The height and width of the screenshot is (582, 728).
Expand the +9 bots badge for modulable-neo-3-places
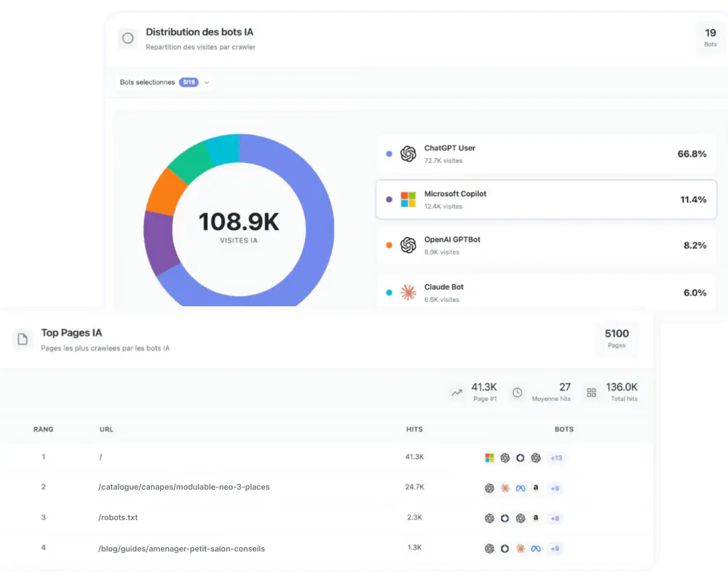[x=555, y=488]
